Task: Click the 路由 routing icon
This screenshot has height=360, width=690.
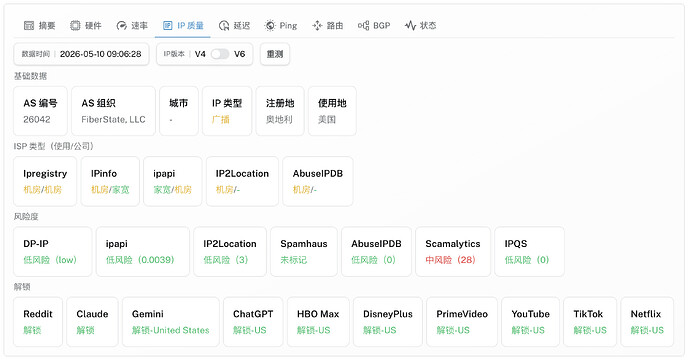Action: [317, 26]
